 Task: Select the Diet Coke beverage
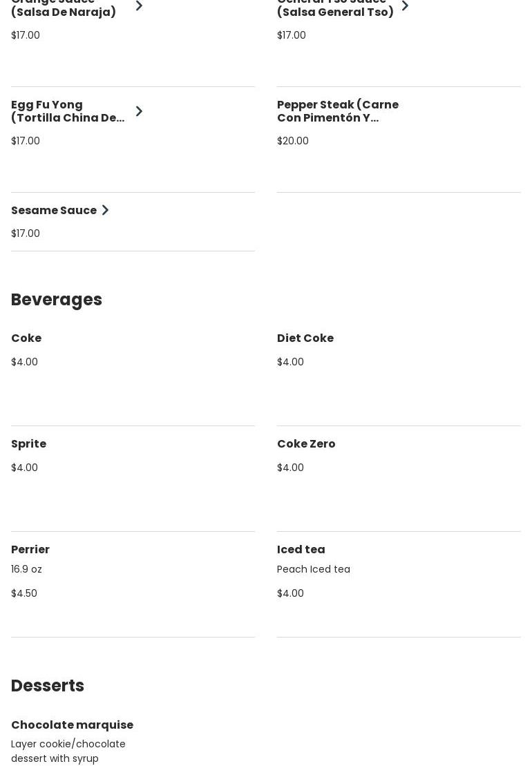pos(305,338)
